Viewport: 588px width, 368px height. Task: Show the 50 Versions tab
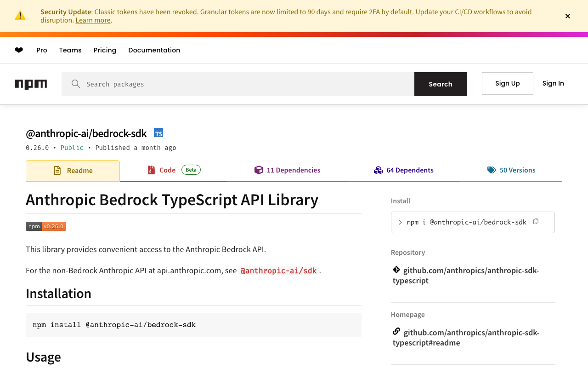pos(511,170)
